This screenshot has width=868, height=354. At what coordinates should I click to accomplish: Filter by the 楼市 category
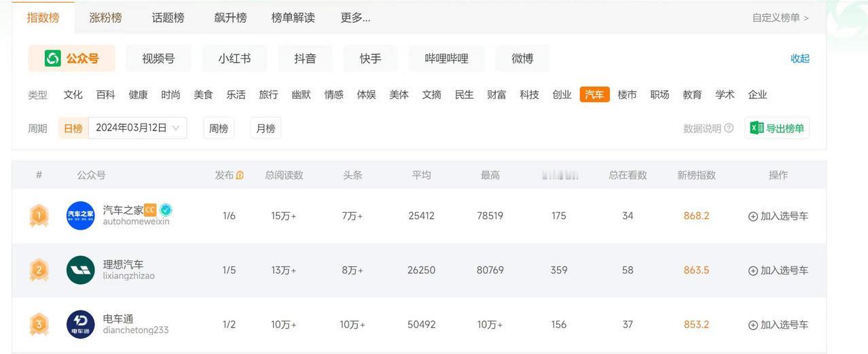coord(627,94)
